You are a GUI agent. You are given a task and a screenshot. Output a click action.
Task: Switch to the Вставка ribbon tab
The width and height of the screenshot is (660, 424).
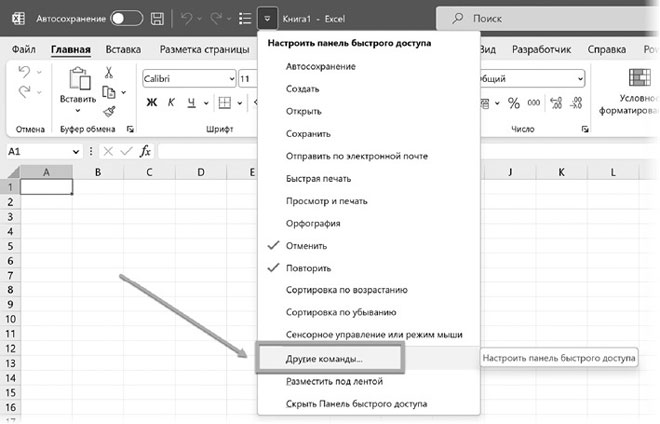click(122, 49)
